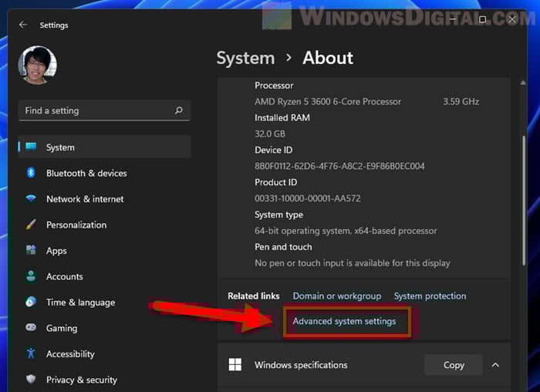Open Advanced system settings link
This screenshot has width=540, height=392.
coord(344,321)
